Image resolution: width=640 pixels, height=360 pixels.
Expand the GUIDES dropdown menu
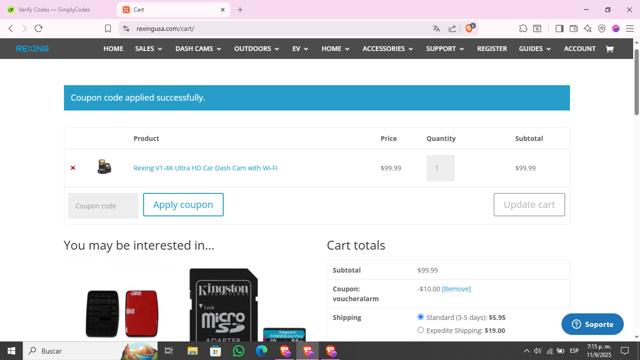coord(535,49)
